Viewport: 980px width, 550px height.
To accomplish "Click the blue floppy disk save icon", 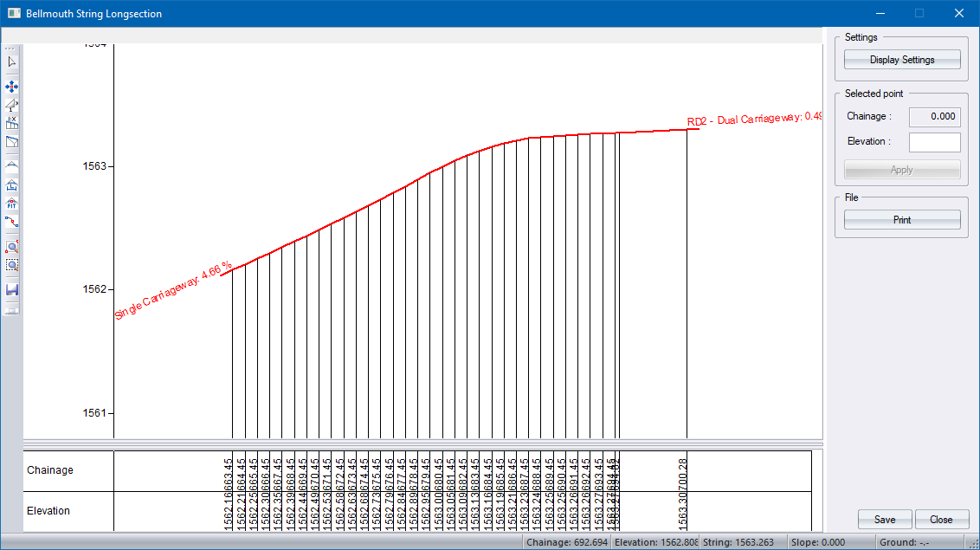I will click(x=12, y=289).
